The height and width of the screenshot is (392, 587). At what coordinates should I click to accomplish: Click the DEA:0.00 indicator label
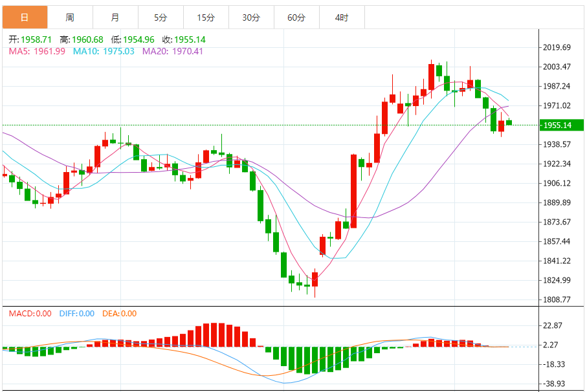coord(120,314)
